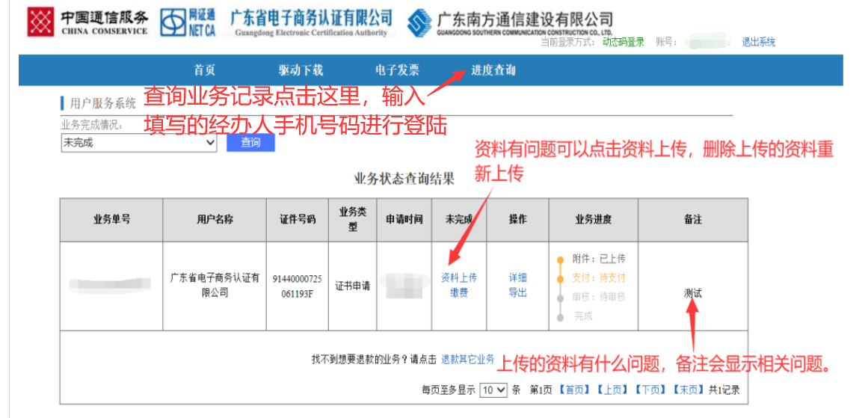
Task: Click the orange 支付 progress step marker
Action: tap(560, 278)
